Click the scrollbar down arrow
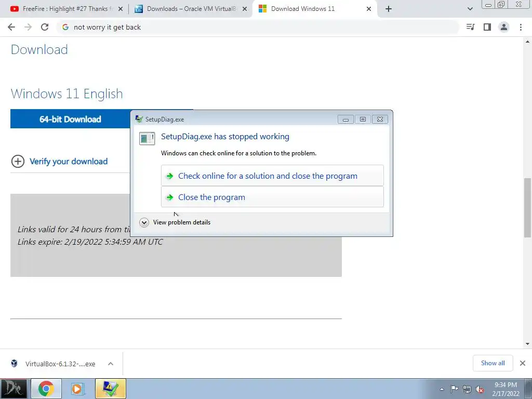The height and width of the screenshot is (399, 532). click(x=528, y=344)
